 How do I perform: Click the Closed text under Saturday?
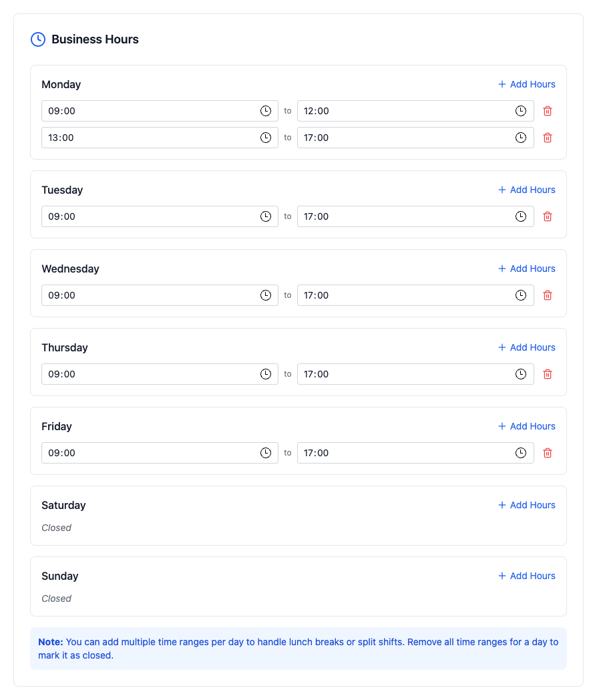tap(56, 528)
